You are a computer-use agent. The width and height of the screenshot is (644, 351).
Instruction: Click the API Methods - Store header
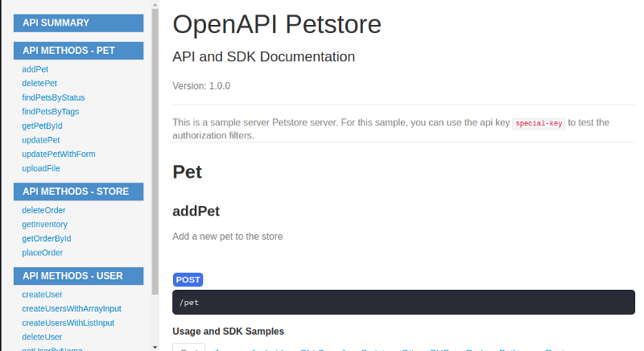(78, 191)
